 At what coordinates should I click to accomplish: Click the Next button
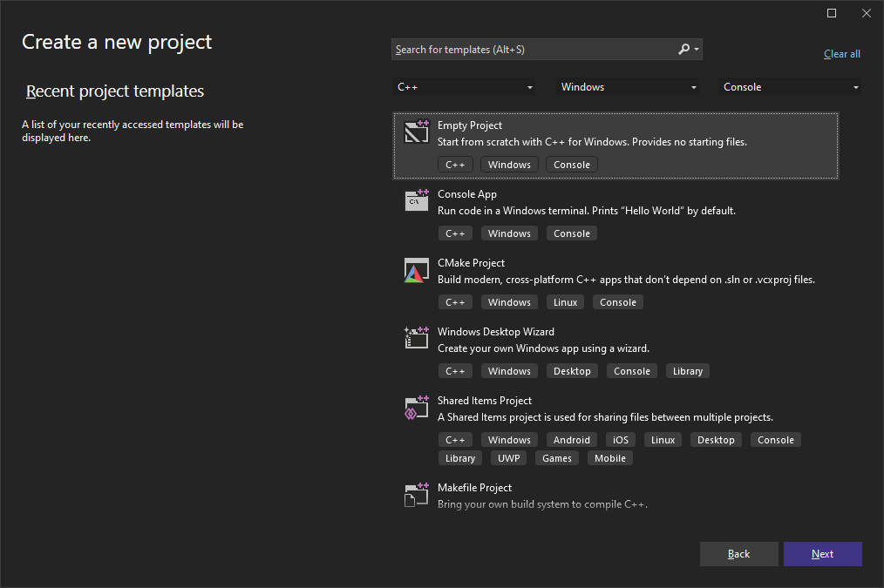pos(823,554)
